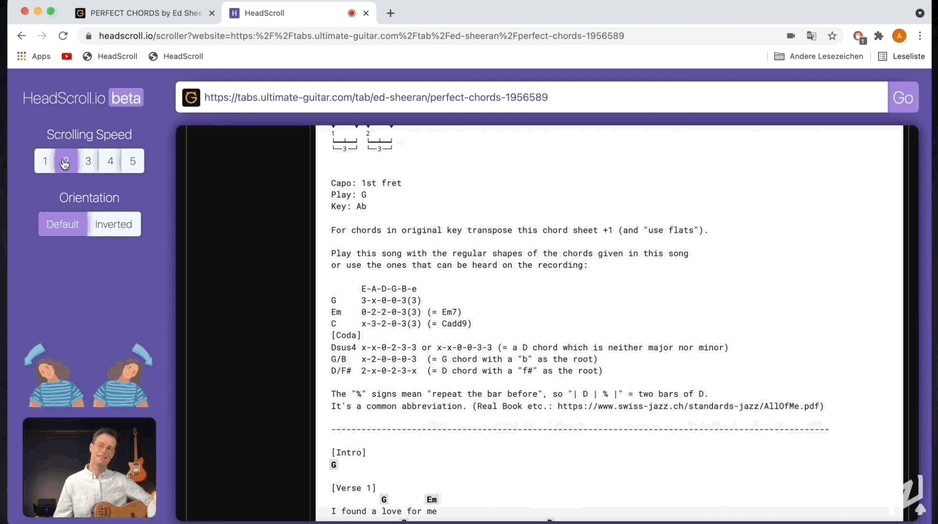The image size is (938, 524).
Task: Click "I found a love for me" lyric
Action: [x=384, y=511]
